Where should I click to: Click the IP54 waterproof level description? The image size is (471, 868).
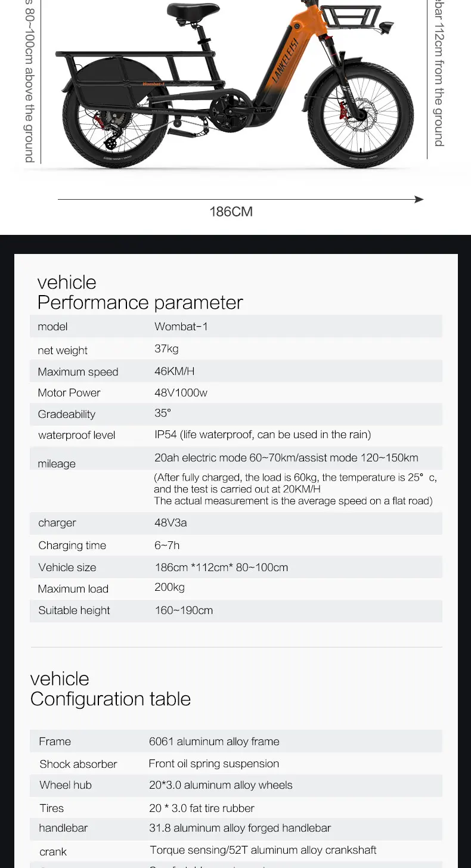tap(263, 435)
